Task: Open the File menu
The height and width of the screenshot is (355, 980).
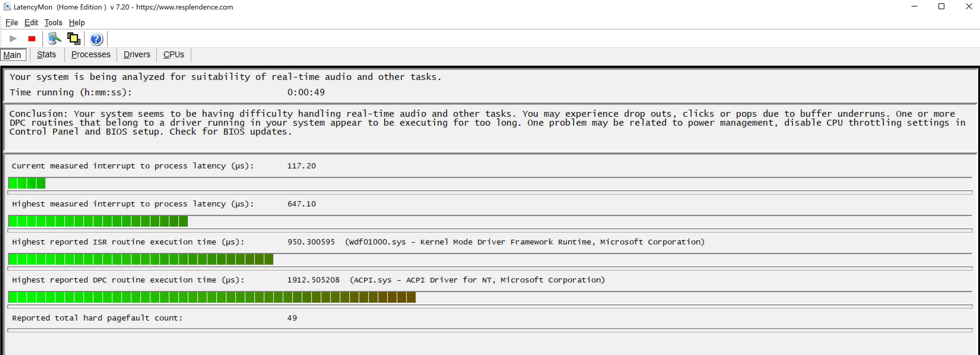Action: point(12,23)
